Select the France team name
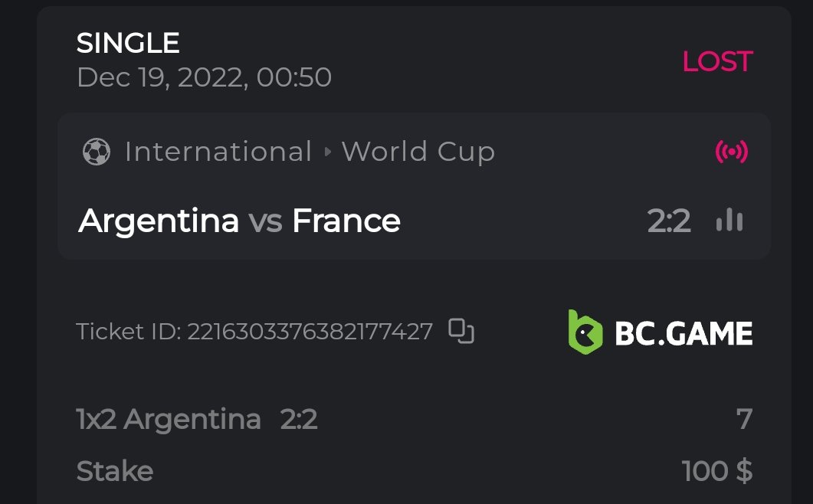 click(x=346, y=221)
